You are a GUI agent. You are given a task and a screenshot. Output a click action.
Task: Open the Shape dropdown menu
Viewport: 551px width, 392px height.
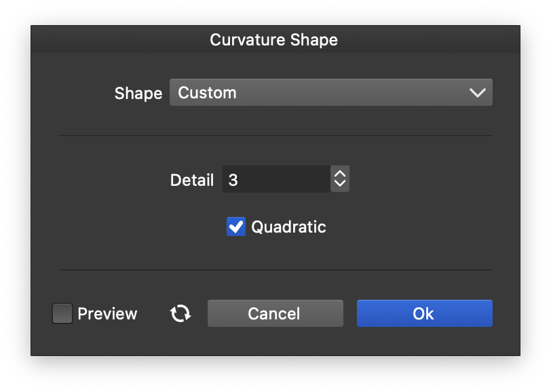point(330,93)
